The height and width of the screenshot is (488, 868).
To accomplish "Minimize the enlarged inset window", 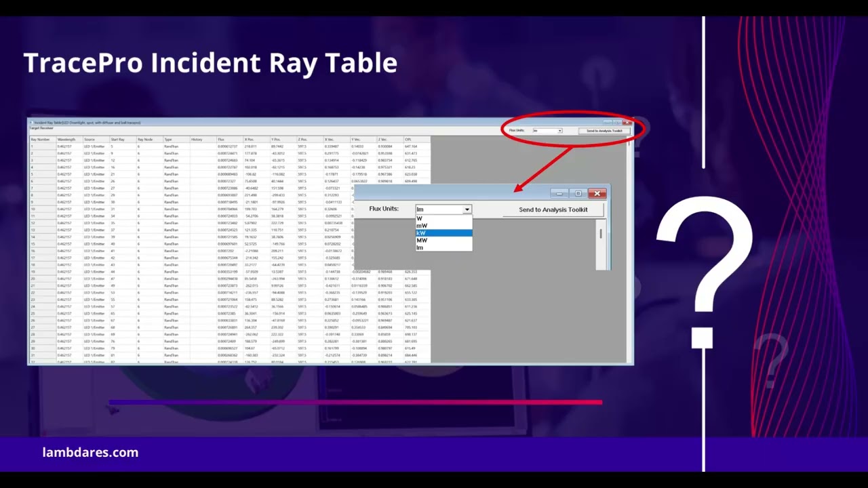I will pos(559,194).
